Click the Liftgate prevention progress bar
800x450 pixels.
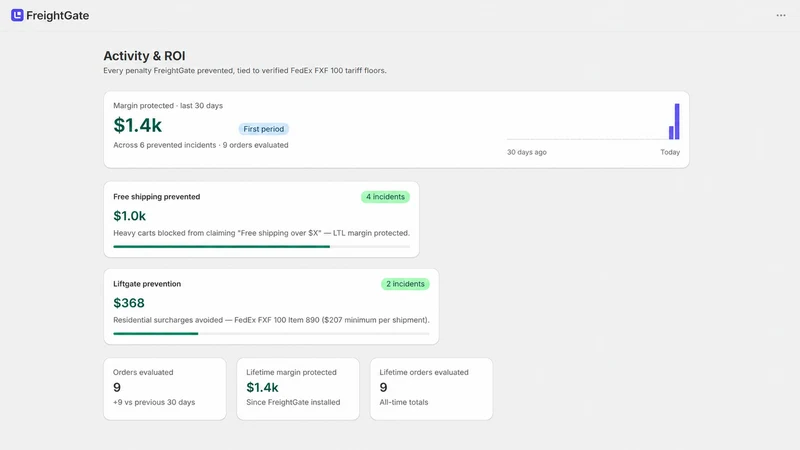pos(271,334)
